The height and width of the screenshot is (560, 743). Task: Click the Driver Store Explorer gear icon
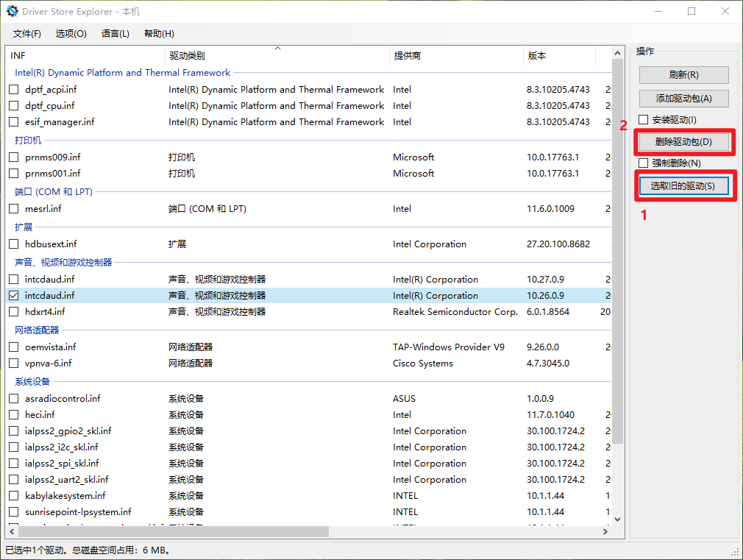[x=13, y=12]
